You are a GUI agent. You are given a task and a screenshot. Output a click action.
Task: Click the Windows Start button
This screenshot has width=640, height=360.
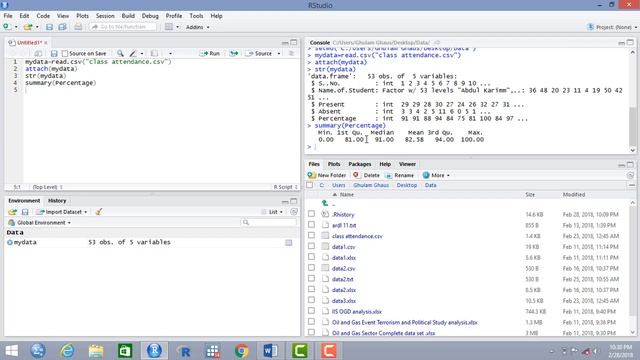click(x=11, y=351)
